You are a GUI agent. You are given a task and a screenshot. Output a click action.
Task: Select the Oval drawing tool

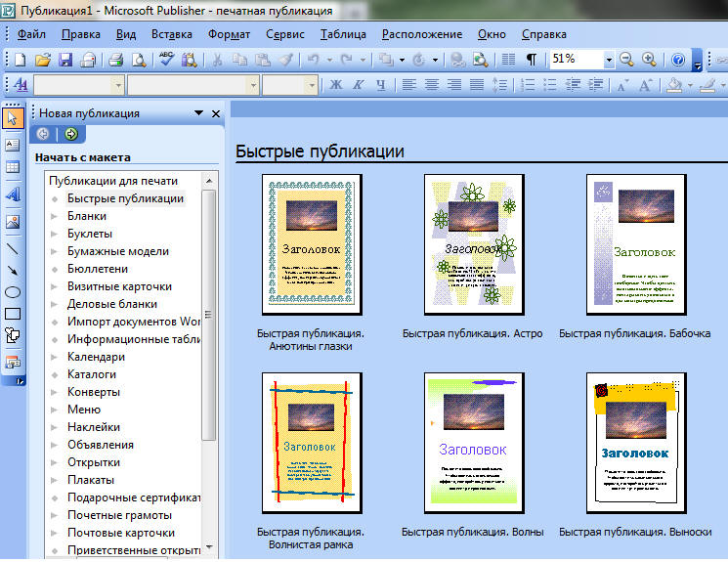(13, 292)
